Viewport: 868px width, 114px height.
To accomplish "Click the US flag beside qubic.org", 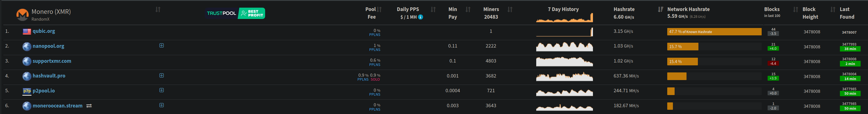I will (x=27, y=32).
